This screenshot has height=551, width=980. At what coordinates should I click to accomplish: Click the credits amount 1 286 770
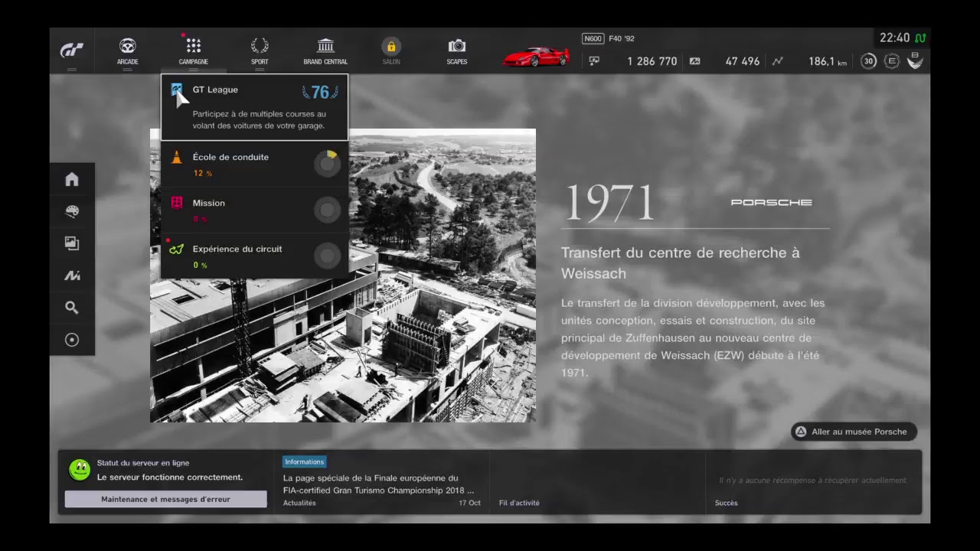[652, 61]
